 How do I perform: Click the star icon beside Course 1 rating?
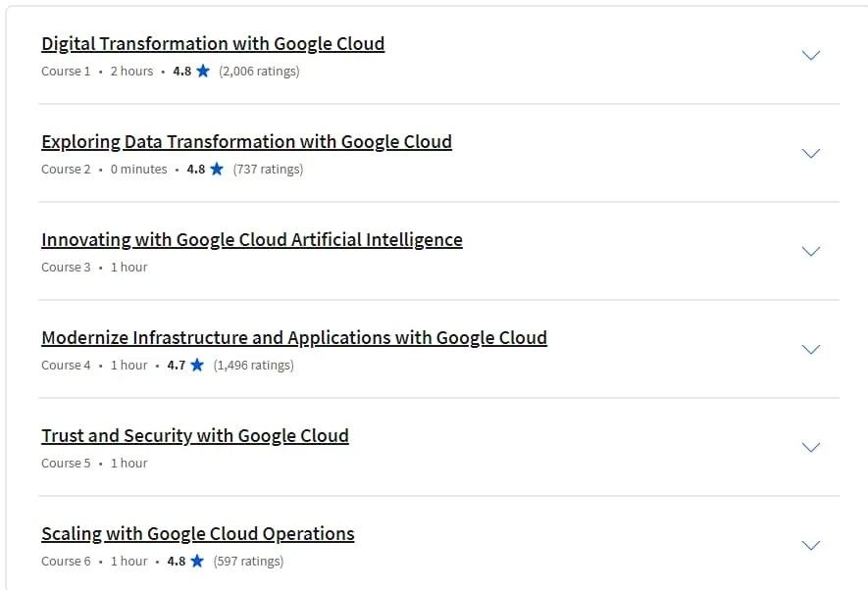click(x=203, y=71)
